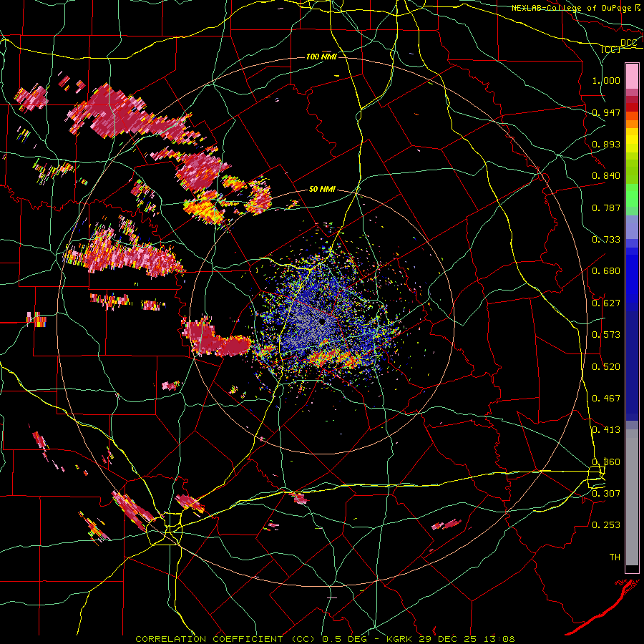The width and height of the screenshot is (644, 644).
Task: Click the 0.733 scale value
Action: click(606, 240)
